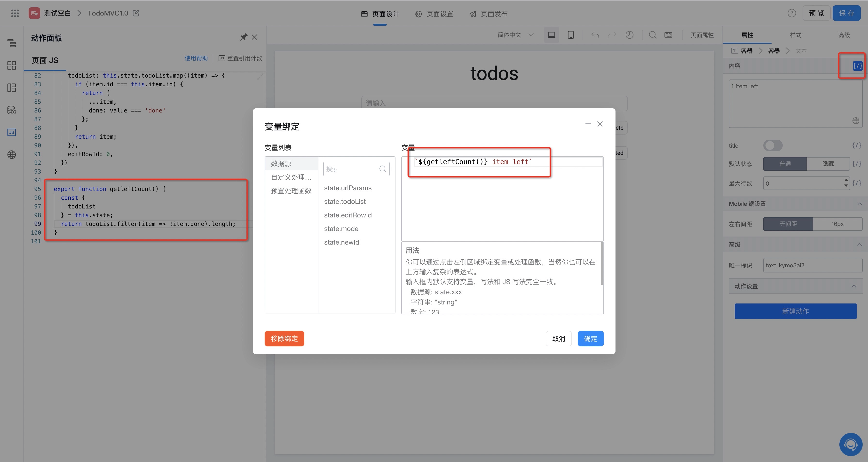Click the variable binding icon beside 内容
This screenshot has height=462, width=868.
pyautogui.click(x=857, y=66)
